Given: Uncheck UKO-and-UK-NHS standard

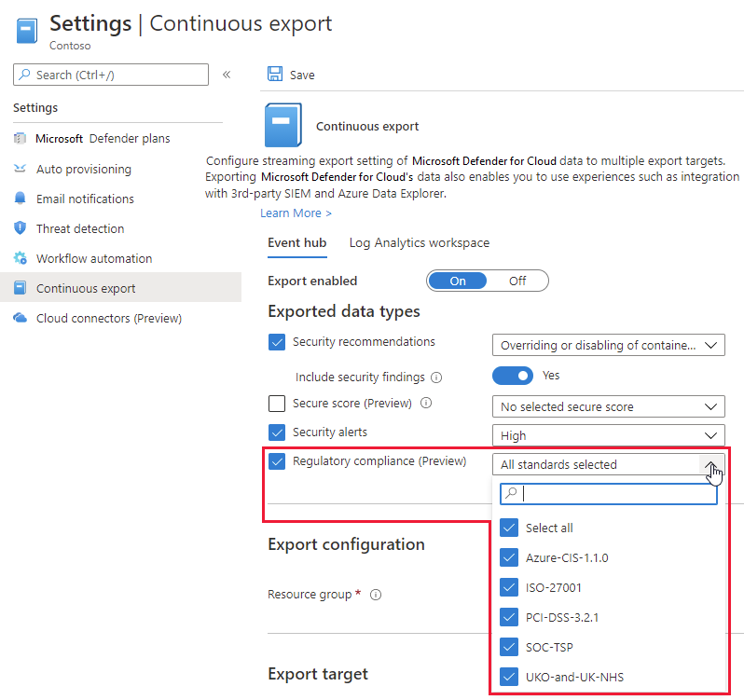Looking at the screenshot, I should 509,678.
